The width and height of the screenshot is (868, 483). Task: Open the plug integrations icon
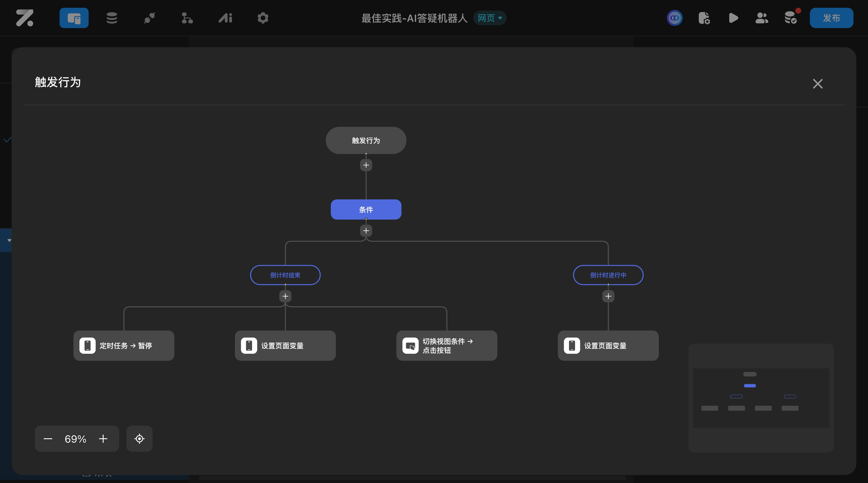(150, 18)
